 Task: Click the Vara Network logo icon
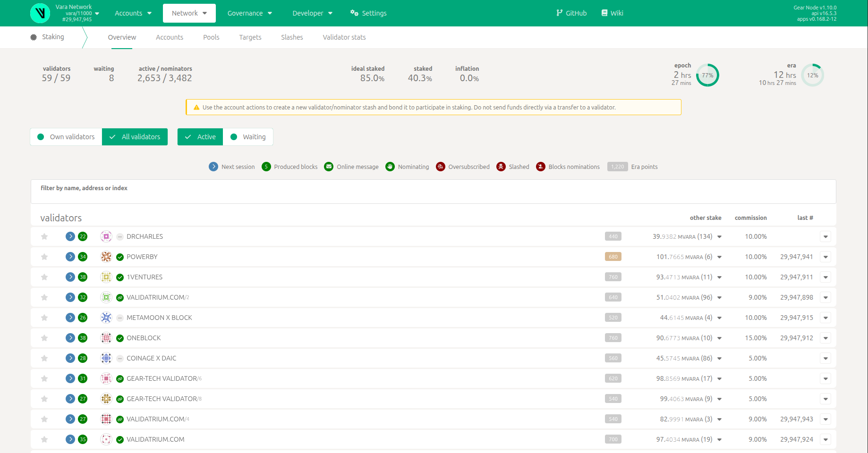[40, 13]
